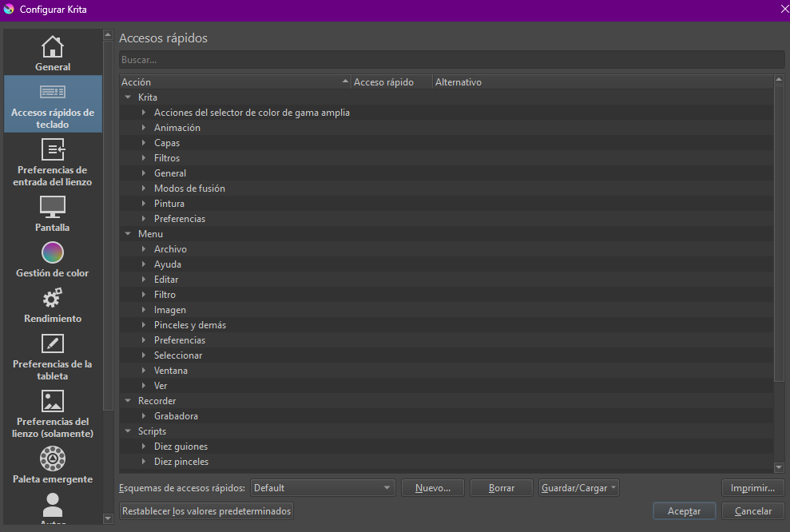Sort by the Acción column header

[235, 82]
